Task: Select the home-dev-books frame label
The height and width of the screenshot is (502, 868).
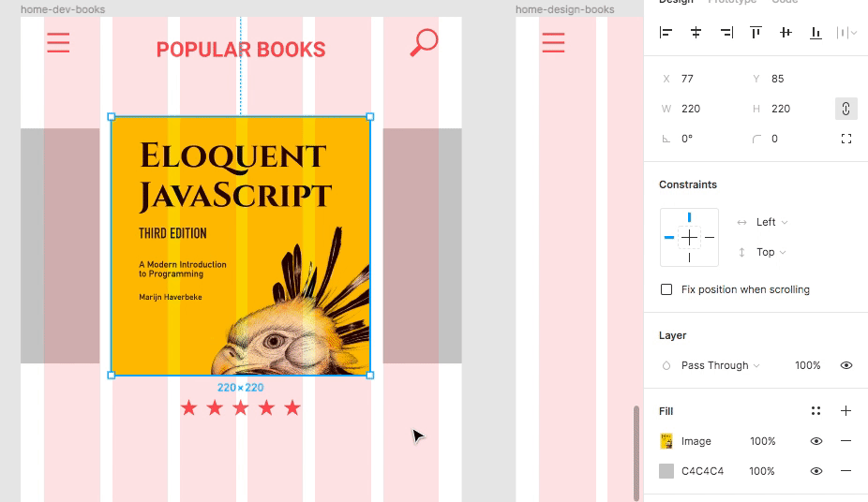Action: (x=63, y=9)
